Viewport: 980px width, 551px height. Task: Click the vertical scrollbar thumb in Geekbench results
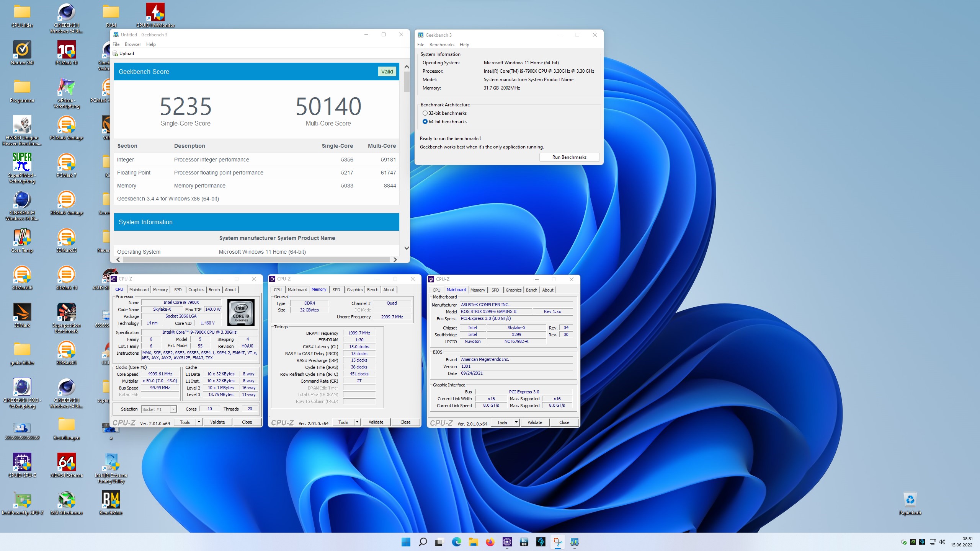pyautogui.click(x=407, y=82)
